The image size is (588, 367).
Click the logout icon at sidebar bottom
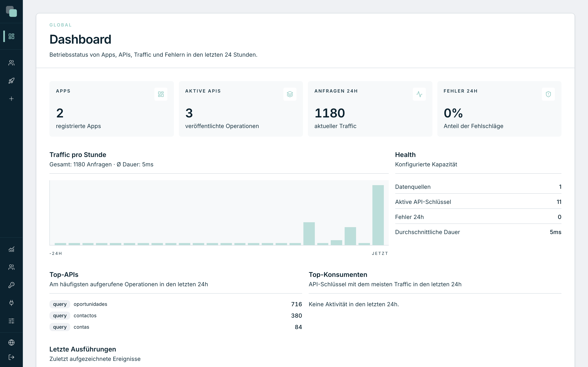11,357
